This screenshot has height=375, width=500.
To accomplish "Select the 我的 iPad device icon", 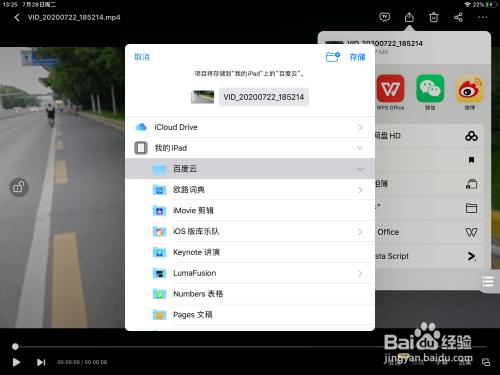I will click(141, 148).
